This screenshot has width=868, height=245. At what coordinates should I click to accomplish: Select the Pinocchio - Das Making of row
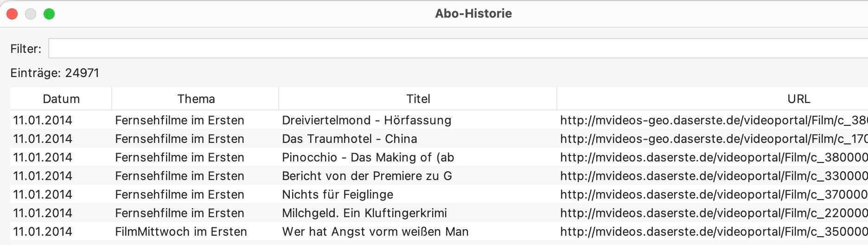tap(368, 157)
